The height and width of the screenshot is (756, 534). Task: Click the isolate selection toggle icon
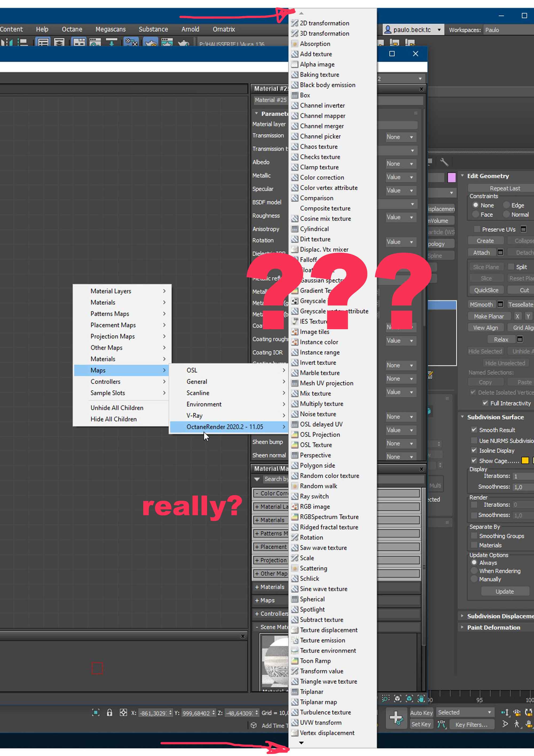[95, 713]
